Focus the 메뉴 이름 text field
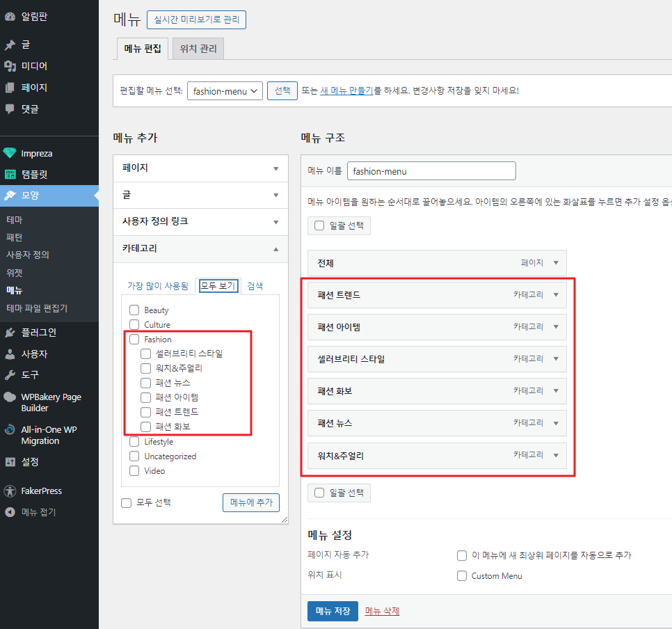Image resolution: width=672 pixels, height=629 pixels. [x=431, y=171]
